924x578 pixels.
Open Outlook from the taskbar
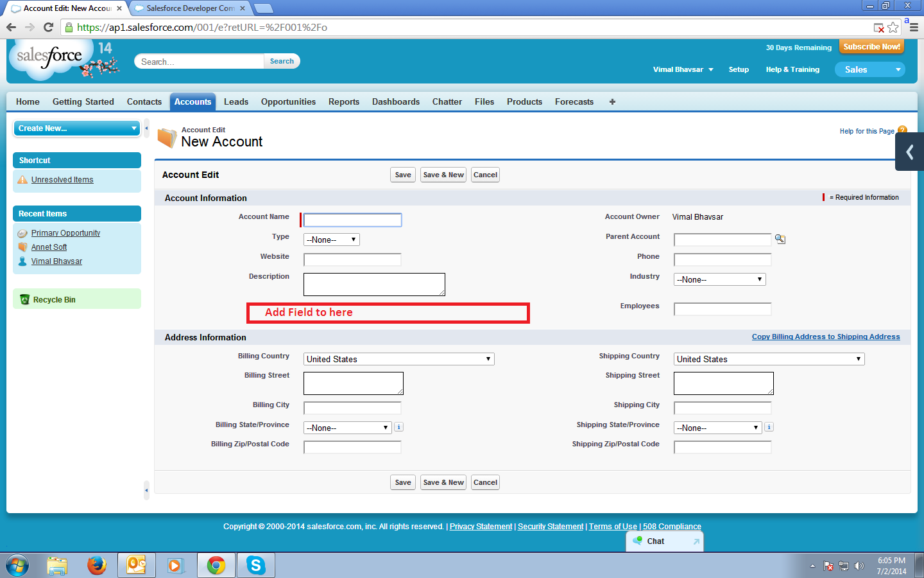pos(137,565)
